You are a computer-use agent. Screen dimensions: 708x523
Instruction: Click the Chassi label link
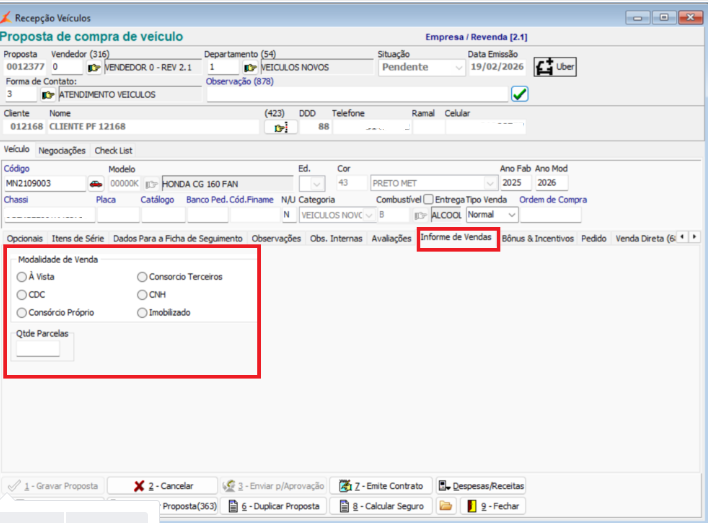(16, 200)
